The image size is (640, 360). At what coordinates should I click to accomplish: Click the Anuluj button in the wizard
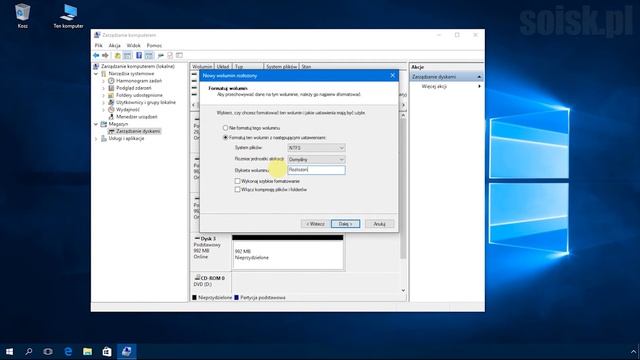(x=379, y=224)
